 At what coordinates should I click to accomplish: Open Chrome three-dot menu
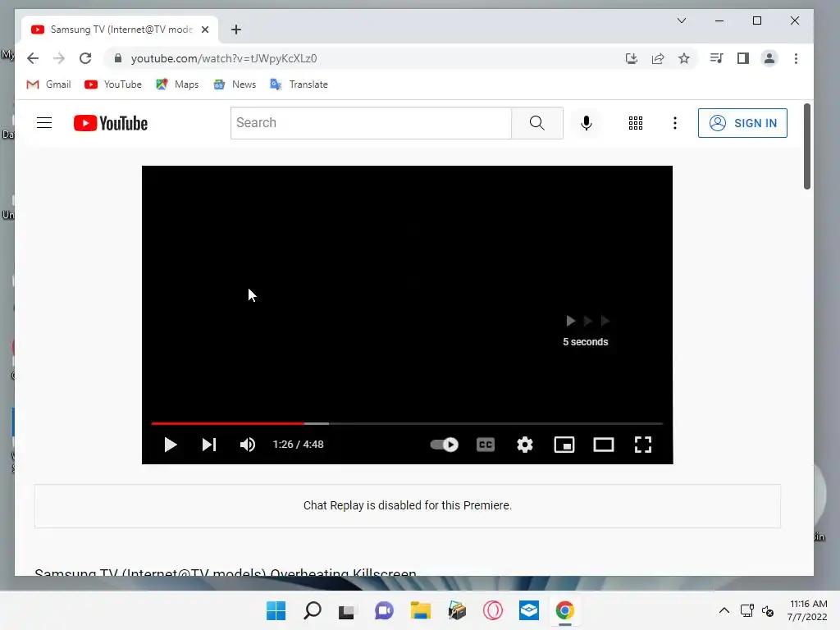[x=796, y=58]
